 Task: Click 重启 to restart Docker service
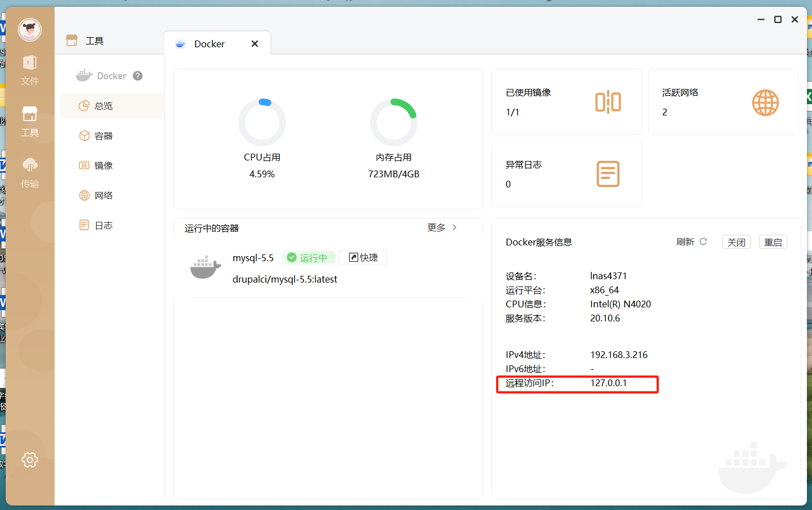click(773, 242)
